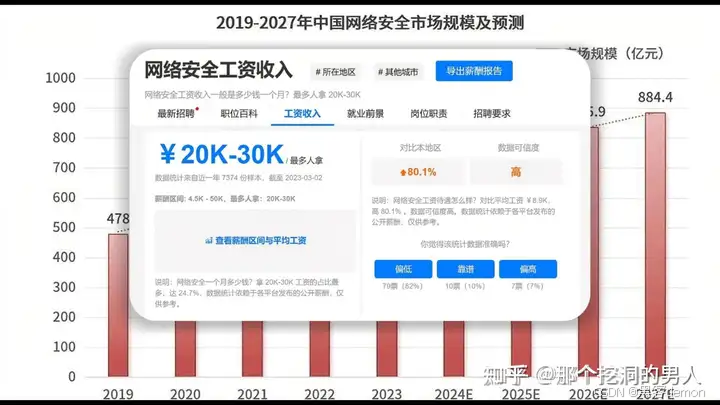Click the 网络安全工资收入 heading
This screenshot has width=720, height=405.
click(219, 70)
